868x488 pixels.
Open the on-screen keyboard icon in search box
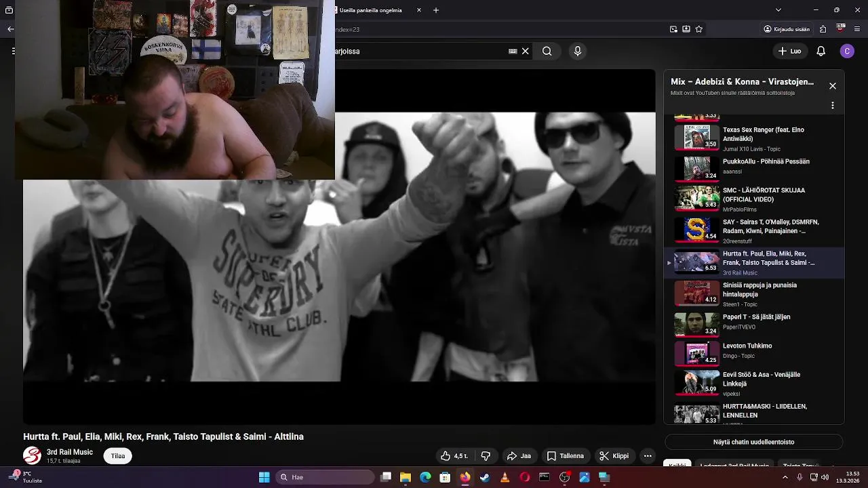[513, 51]
